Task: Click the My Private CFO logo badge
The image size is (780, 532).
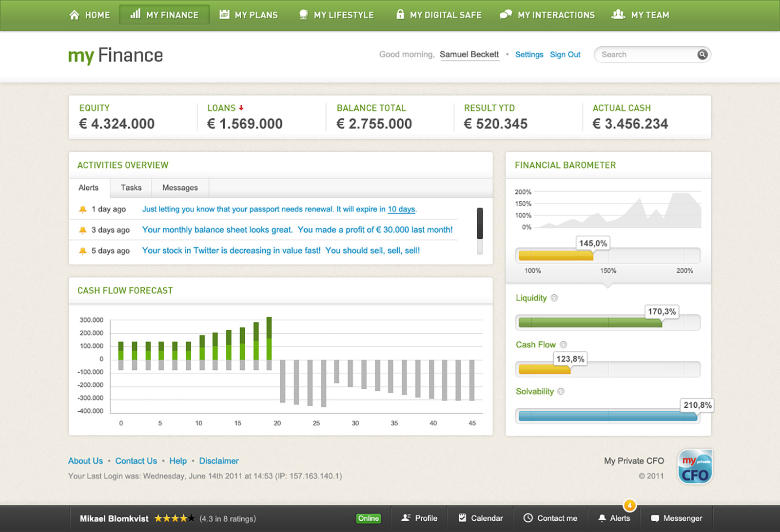Action: pos(695,467)
